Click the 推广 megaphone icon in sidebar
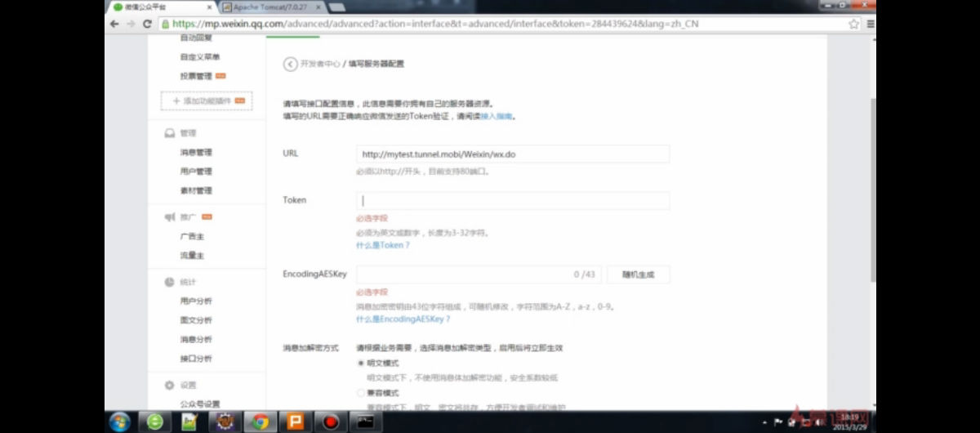Viewport: 980px width, 433px height. tap(169, 217)
